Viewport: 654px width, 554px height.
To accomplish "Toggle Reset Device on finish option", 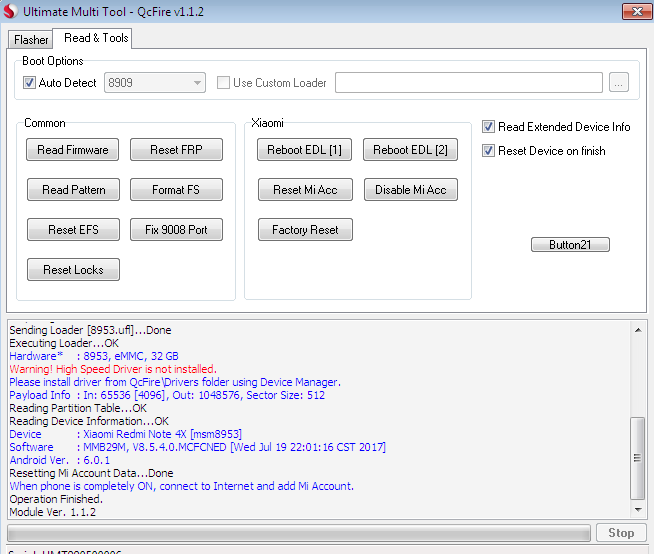I will [x=488, y=151].
